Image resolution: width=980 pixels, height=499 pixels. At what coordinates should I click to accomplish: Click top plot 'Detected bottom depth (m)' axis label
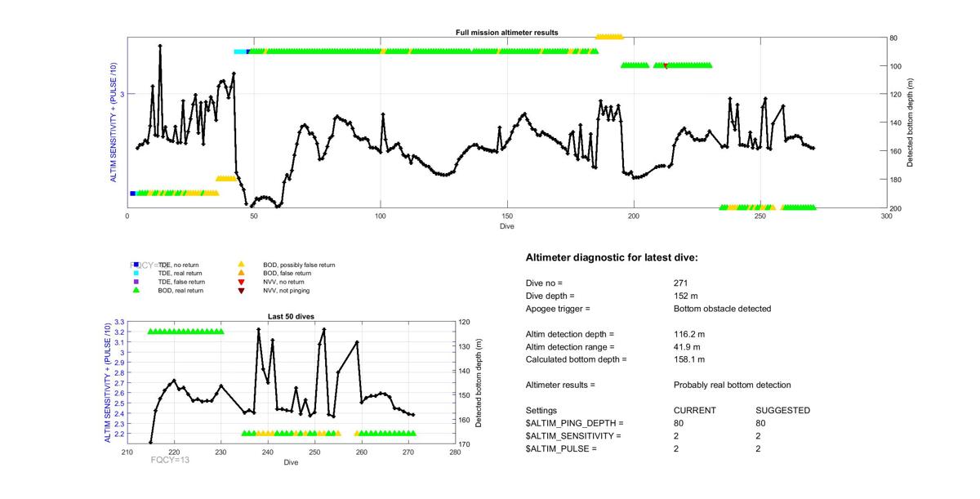tap(911, 123)
